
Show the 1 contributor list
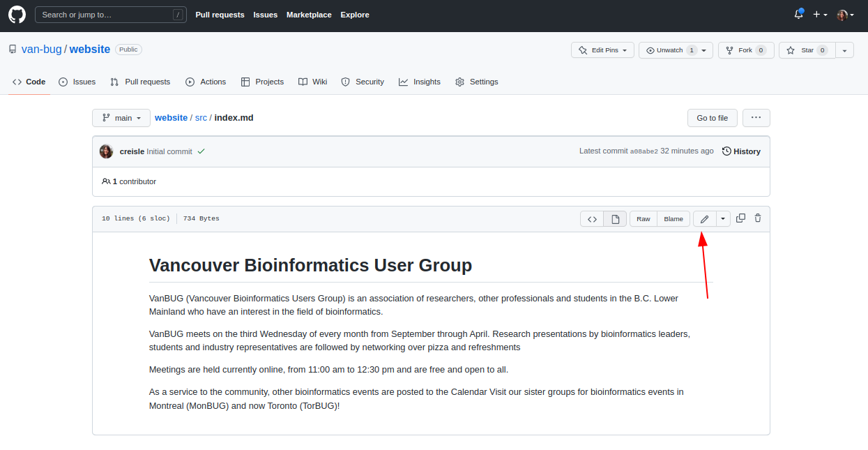(129, 181)
